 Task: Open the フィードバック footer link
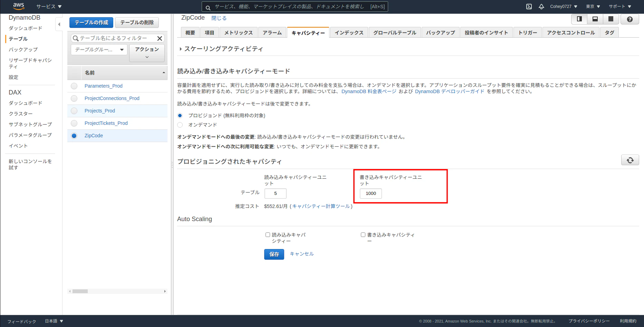coord(22,321)
